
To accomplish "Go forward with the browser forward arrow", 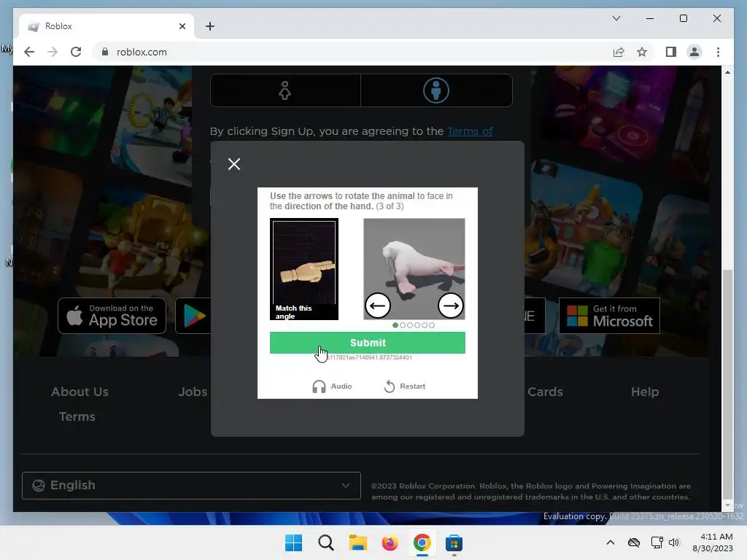I will coord(53,52).
